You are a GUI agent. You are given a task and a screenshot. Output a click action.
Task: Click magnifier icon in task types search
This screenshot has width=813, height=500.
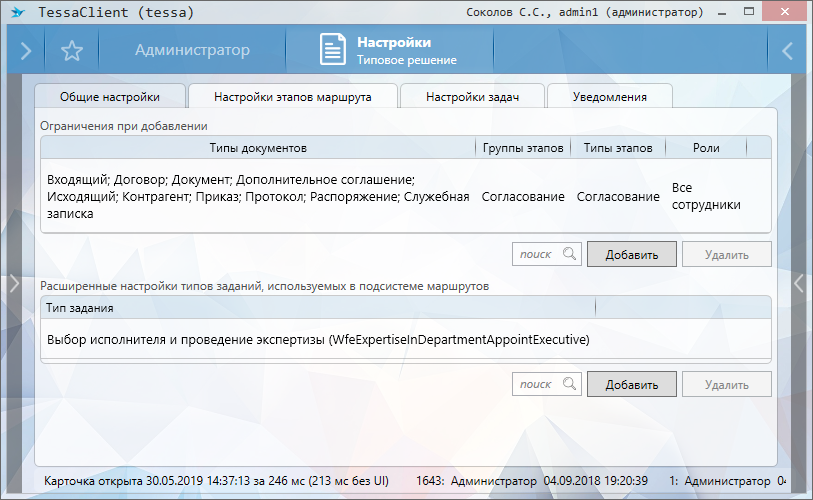(x=569, y=384)
